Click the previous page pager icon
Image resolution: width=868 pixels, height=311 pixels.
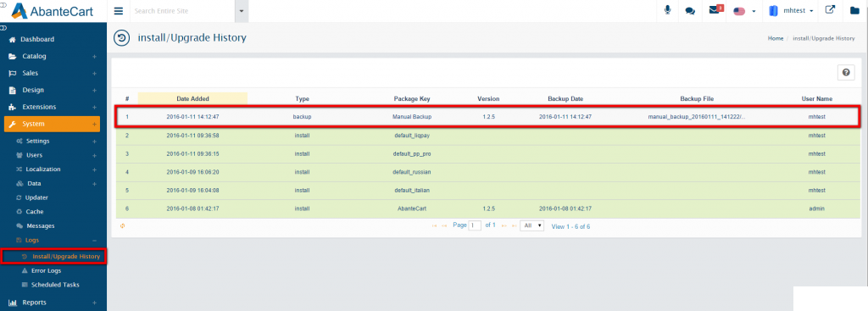[444, 225]
